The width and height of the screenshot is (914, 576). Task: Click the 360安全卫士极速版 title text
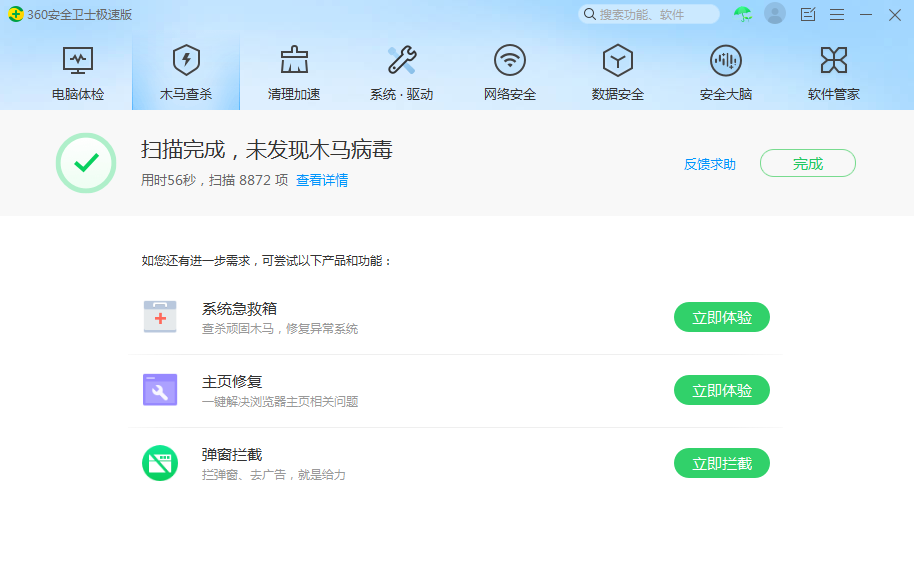coord(80,15)
